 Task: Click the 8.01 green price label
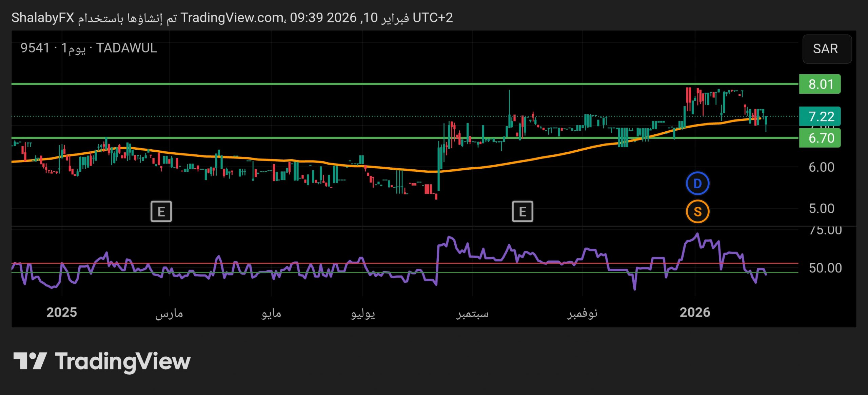coord(820,84)
